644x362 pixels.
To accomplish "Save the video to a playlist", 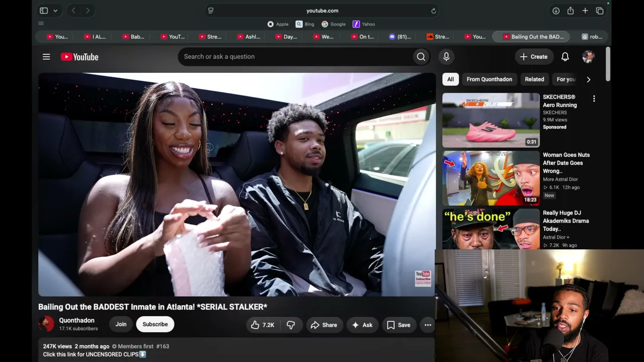I will point(398,325).
